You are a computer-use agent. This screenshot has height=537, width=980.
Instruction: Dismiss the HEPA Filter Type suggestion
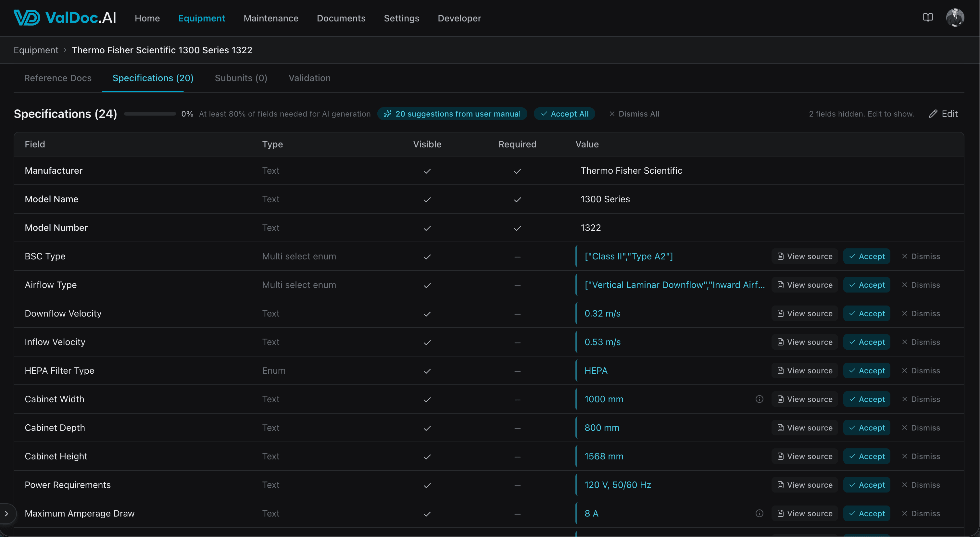921,370
